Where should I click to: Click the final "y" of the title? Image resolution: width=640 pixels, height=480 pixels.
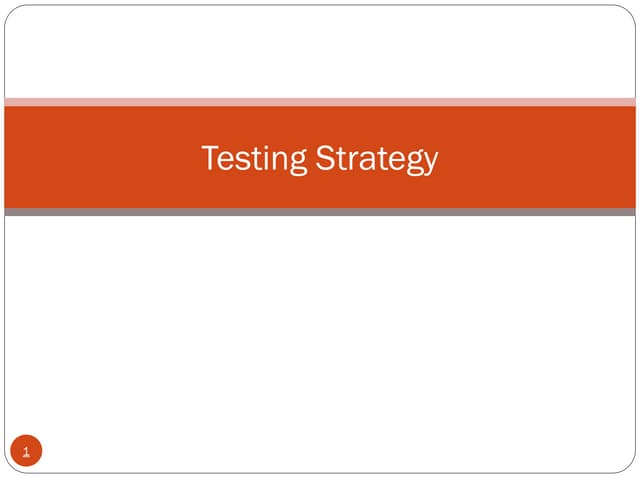tap(430, 162)
